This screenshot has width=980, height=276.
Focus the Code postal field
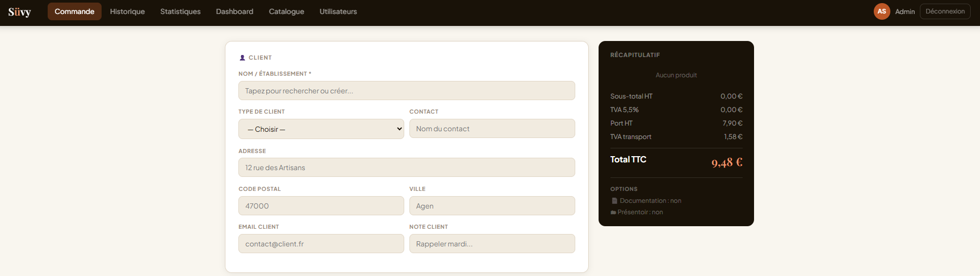tap(321, 206)
